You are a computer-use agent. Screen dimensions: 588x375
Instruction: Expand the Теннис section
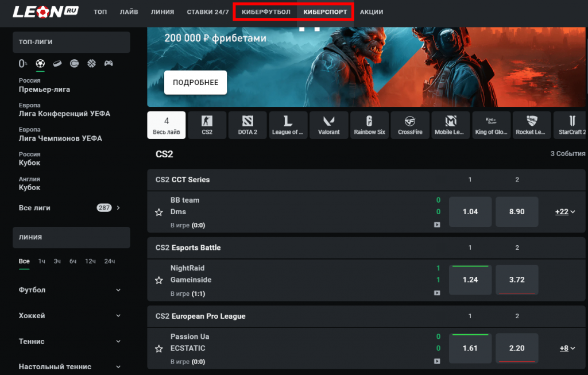(x=71, y=341)
